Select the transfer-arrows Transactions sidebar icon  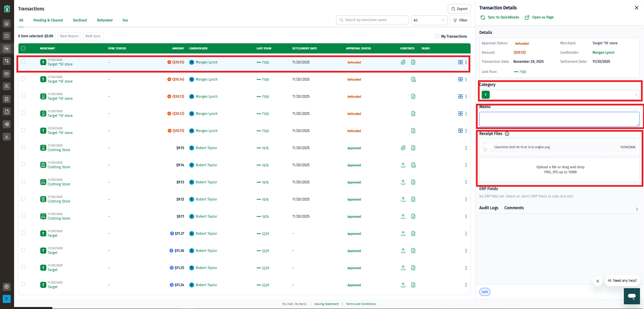pos(7,49)
